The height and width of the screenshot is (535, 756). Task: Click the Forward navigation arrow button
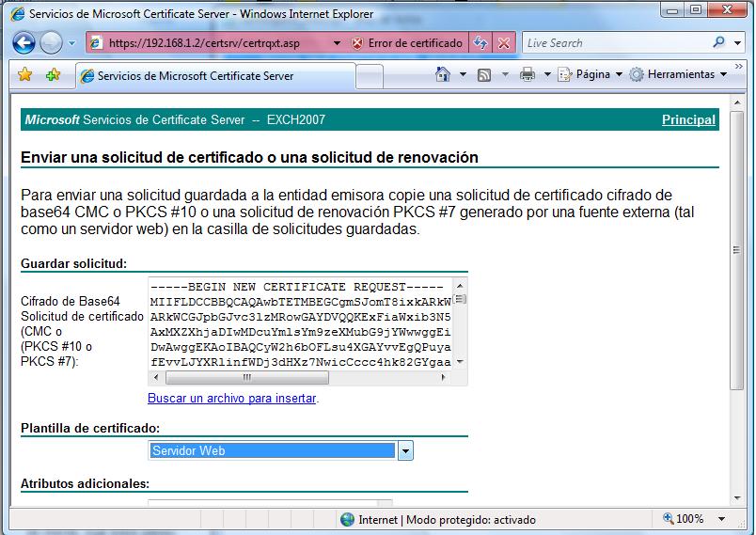pos(51,43)
